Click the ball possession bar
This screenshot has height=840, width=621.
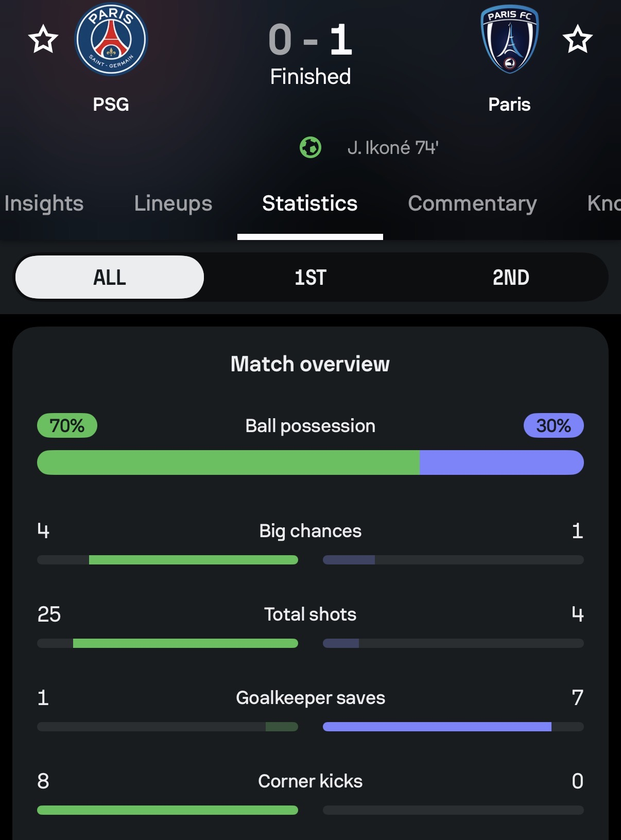click(x=310, y=462)
